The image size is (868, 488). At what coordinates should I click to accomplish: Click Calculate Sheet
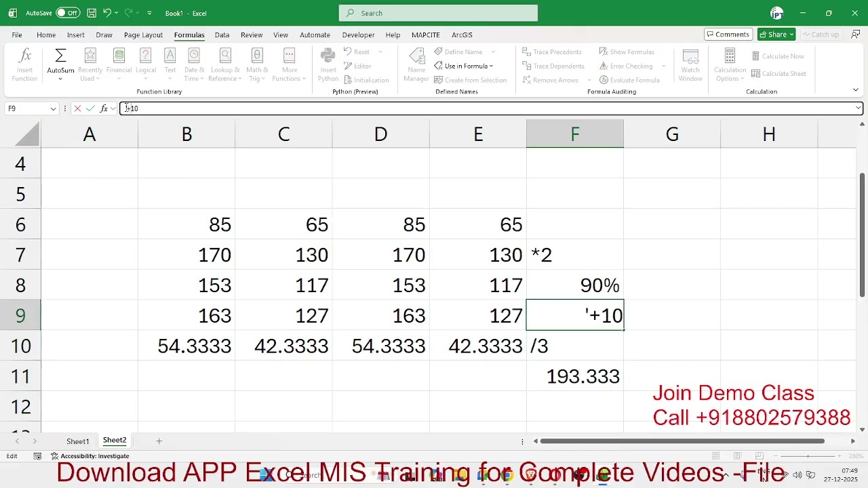pyautogui.click(x=779, y=73)
